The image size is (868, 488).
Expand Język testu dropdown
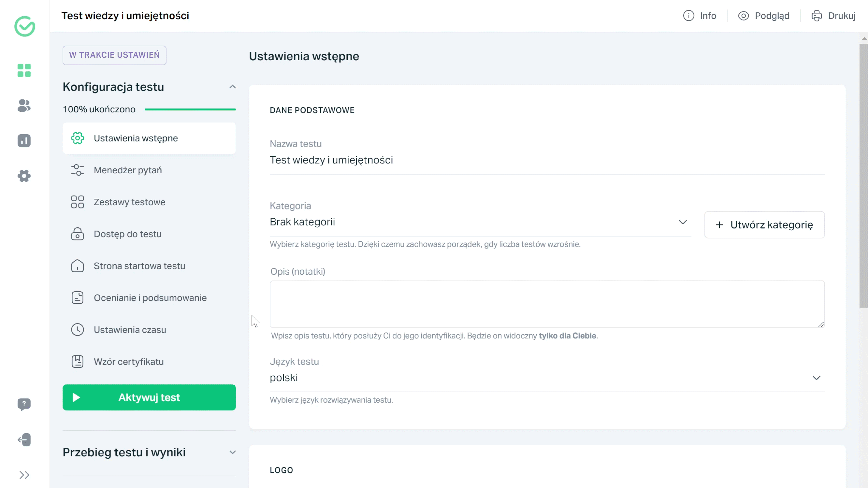(x=817, y=378)
